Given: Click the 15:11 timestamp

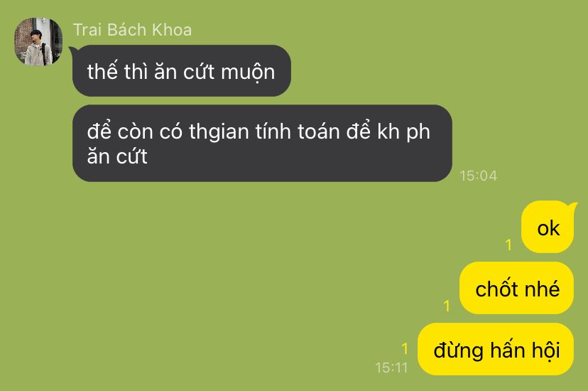Looking at the screenshot, I should click(x=391, y=368).
